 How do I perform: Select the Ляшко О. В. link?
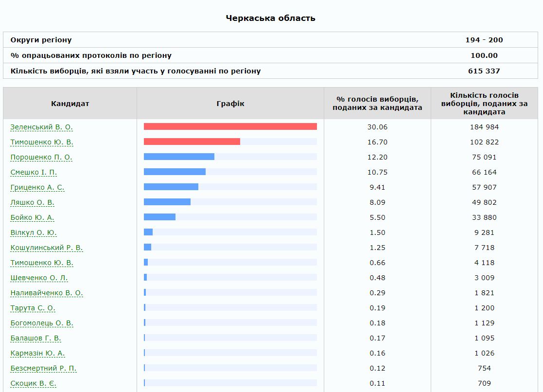coord(33,202)
